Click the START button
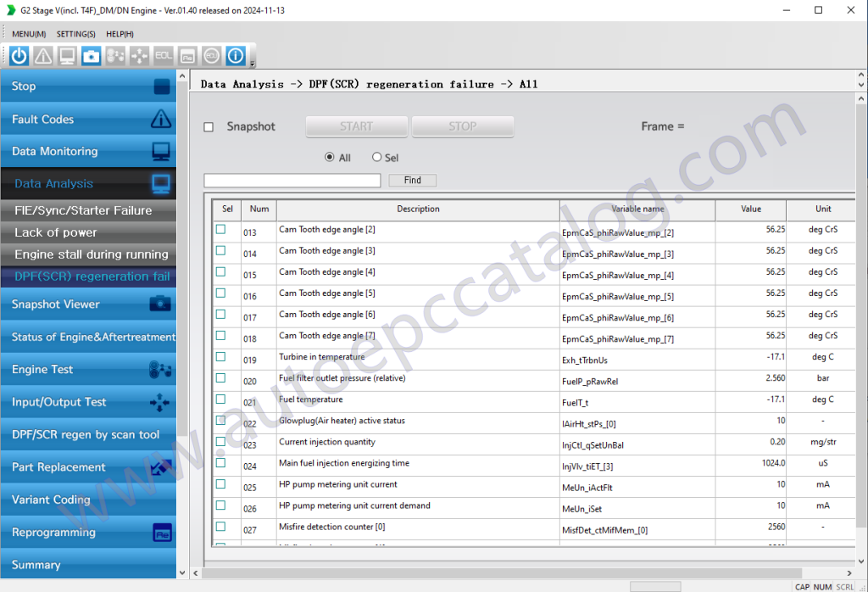Screen dimensions: 868x592 pos(356,126)
